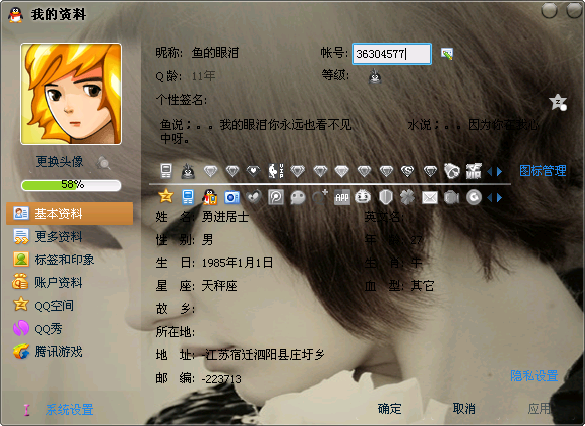Open the 腾讯游戏 section
The height and width of the screenshot is (426, 585).
[47, 352]
